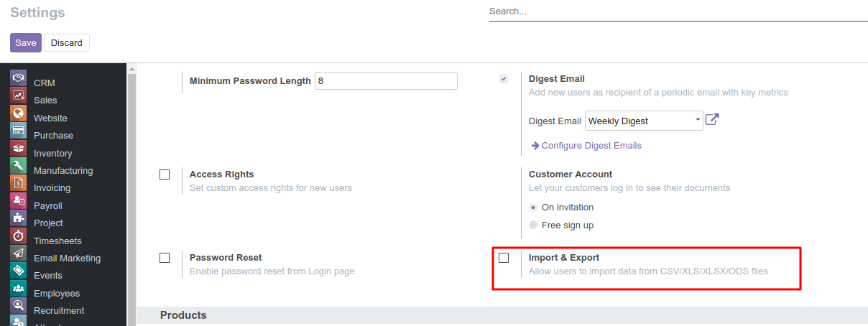Click 'Let your customers log in' description

629,188
